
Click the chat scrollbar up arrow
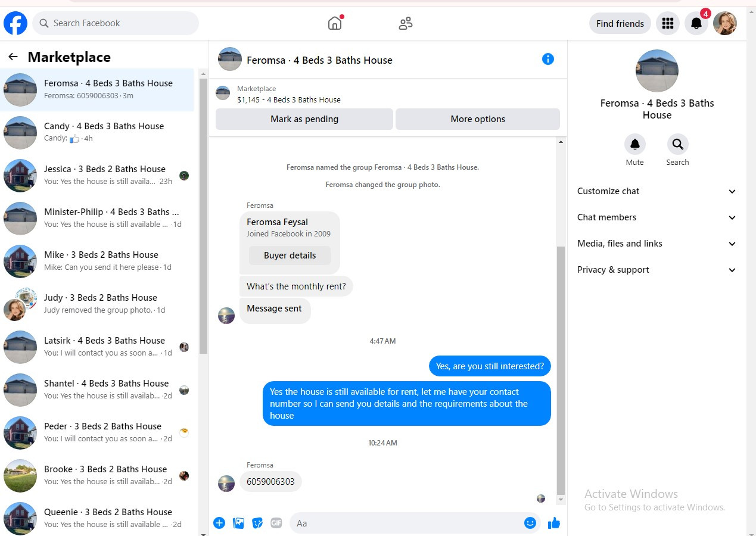pos(561,142)
